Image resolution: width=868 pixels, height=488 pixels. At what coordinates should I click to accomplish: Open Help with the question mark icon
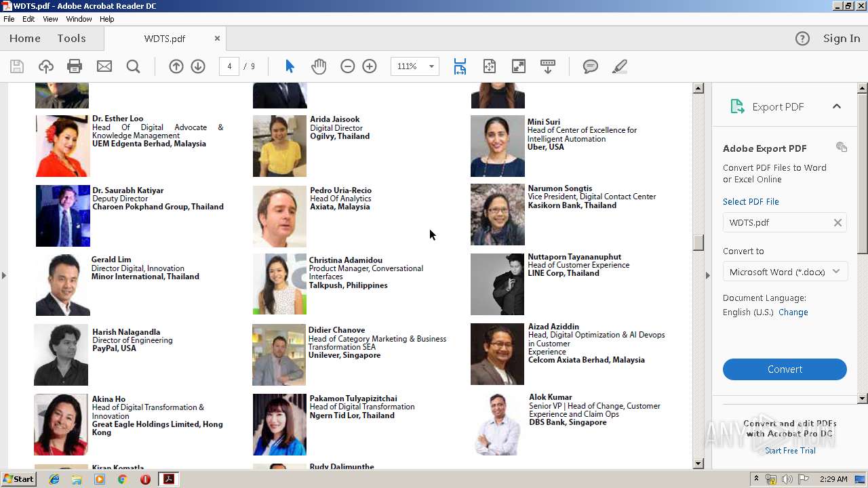(x=802, y=39)
